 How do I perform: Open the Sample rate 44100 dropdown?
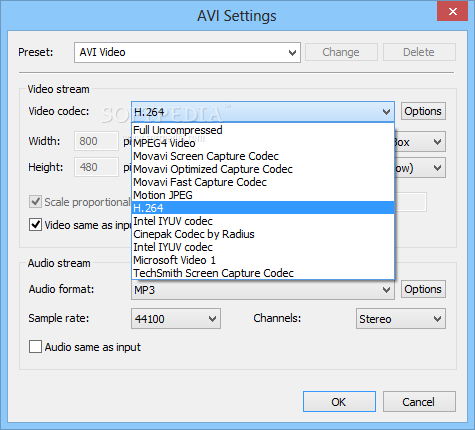coord(176,319)
